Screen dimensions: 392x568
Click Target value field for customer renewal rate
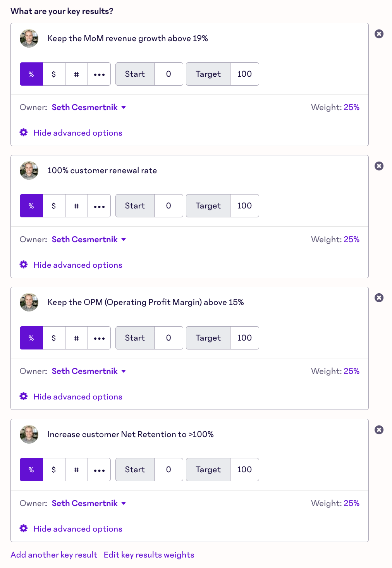[244, 206]
